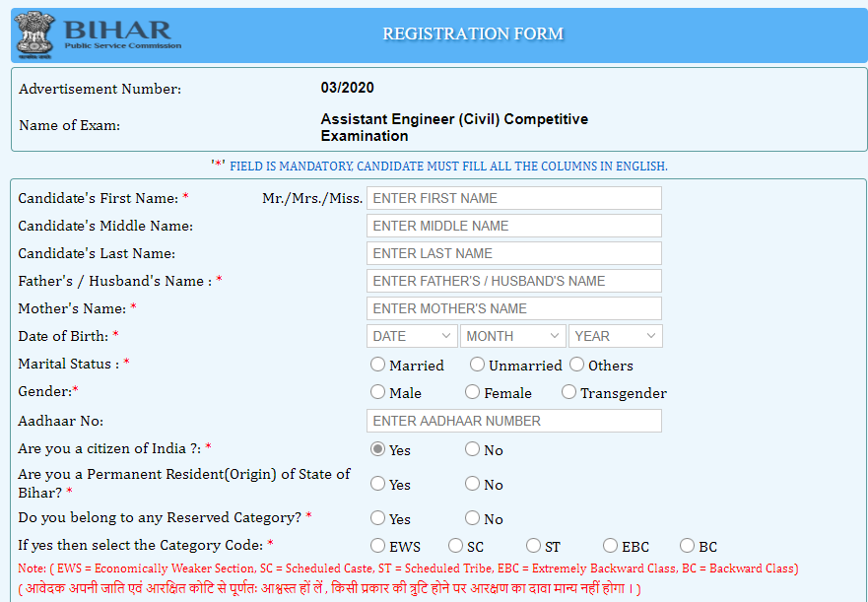Open the DATE dropdown

point(411,335)
